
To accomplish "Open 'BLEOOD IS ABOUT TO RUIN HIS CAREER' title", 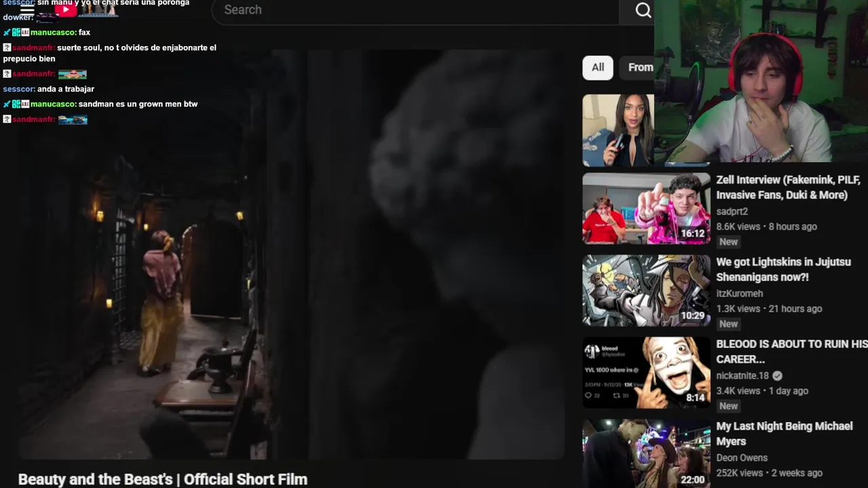I will click(x=792, y=351).
